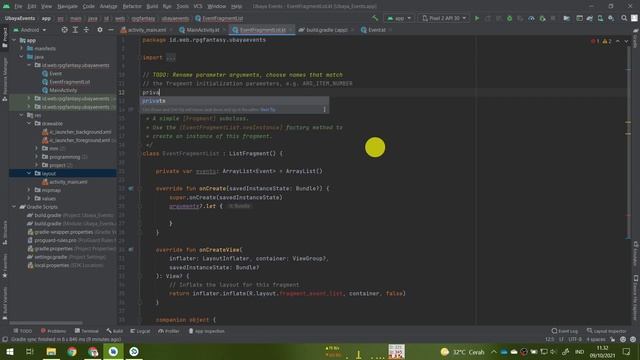
Task: Open the Android view dropdown in Project panel
Action: click(x=30, y=30)
